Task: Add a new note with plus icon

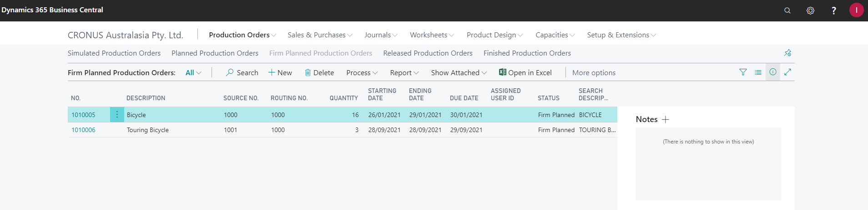Action: (666, 119)
